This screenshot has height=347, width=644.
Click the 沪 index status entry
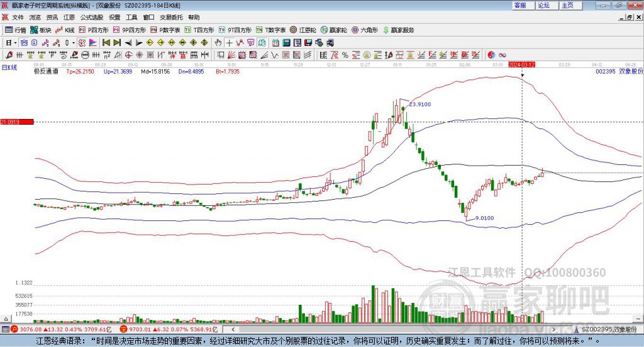pyautogui.click(x=61, y=329)
